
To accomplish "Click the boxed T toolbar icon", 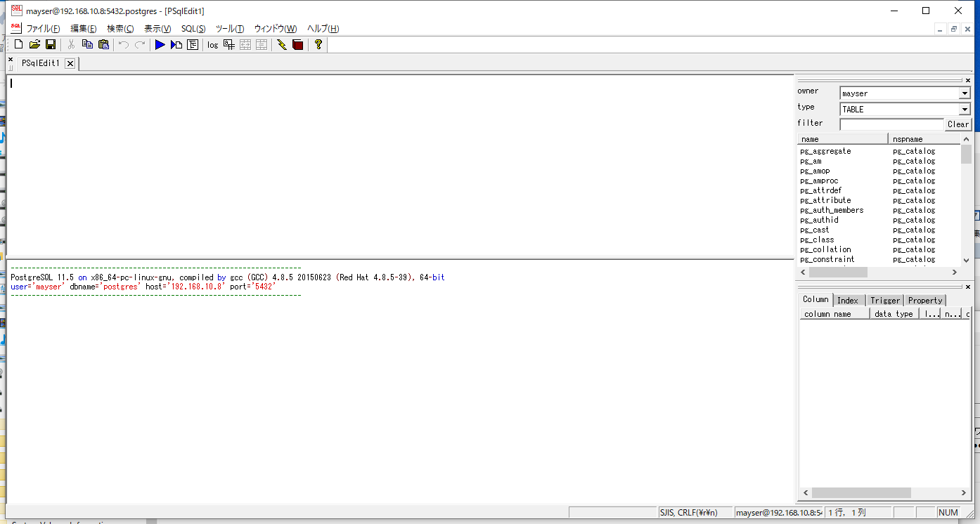I will [x=193, y=44].
